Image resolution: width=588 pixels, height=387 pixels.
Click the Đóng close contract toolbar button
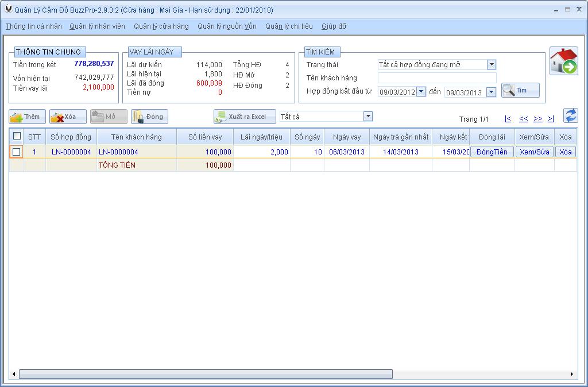149,117
